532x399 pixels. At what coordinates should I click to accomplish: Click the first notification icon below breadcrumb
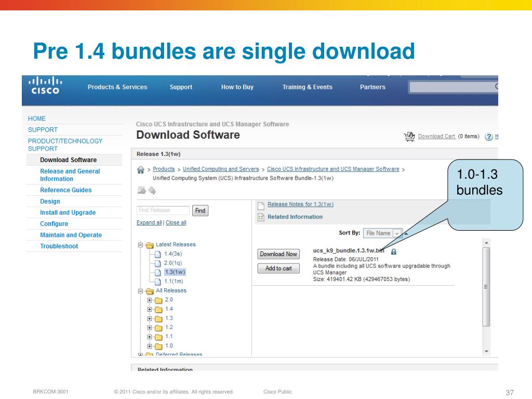coord(141,190)
